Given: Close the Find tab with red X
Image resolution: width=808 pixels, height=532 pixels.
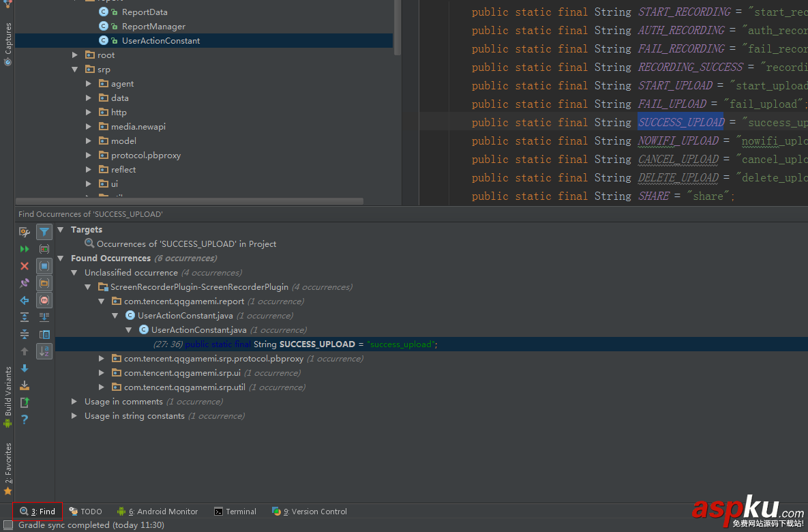Looking at the screenshot, I should point(25,266).
